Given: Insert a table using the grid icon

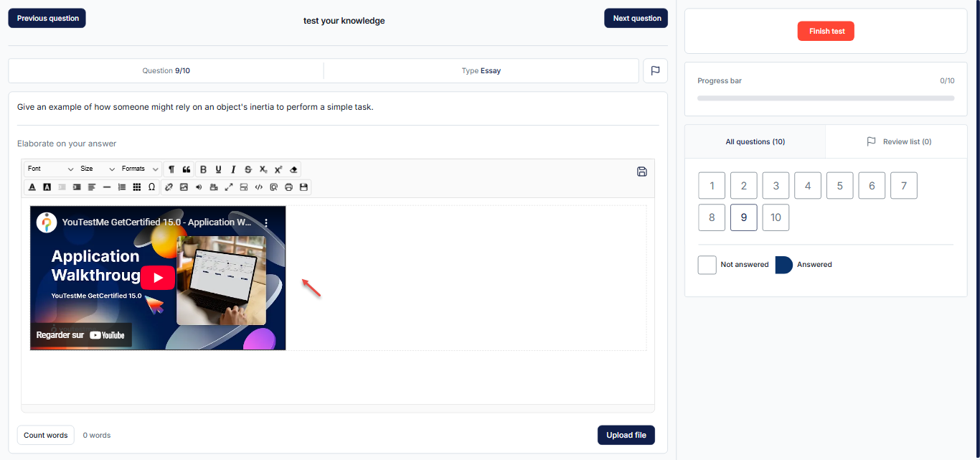Looking at the screenshot, I should point(137,187).
